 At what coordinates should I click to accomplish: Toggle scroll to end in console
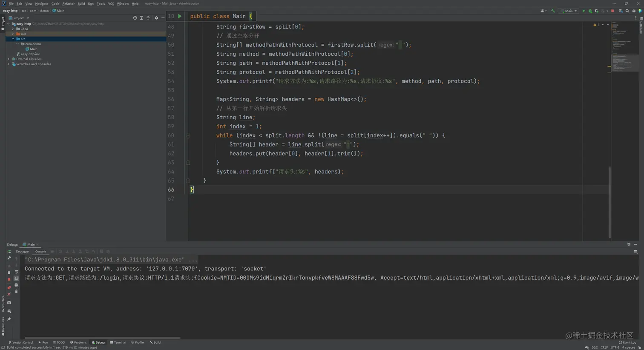pos(16,278)
